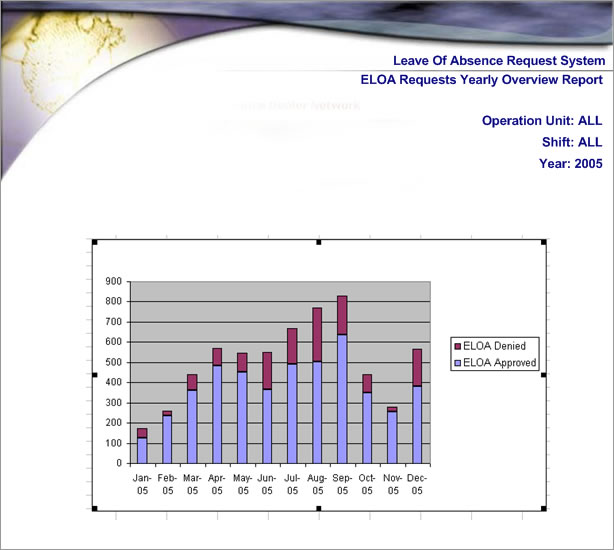The image size is (614, 550).
Task: Click the 900 value on the vertical axis
Action: tap(113, 281)
